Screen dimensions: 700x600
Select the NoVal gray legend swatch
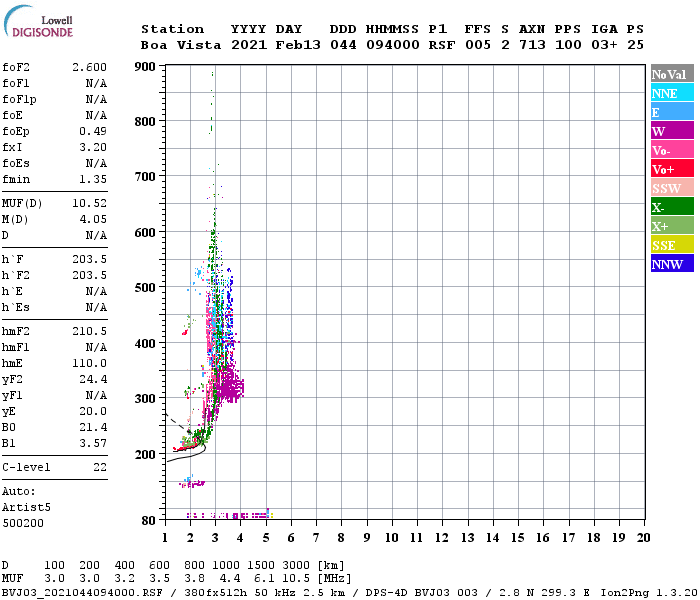(672, 74)
